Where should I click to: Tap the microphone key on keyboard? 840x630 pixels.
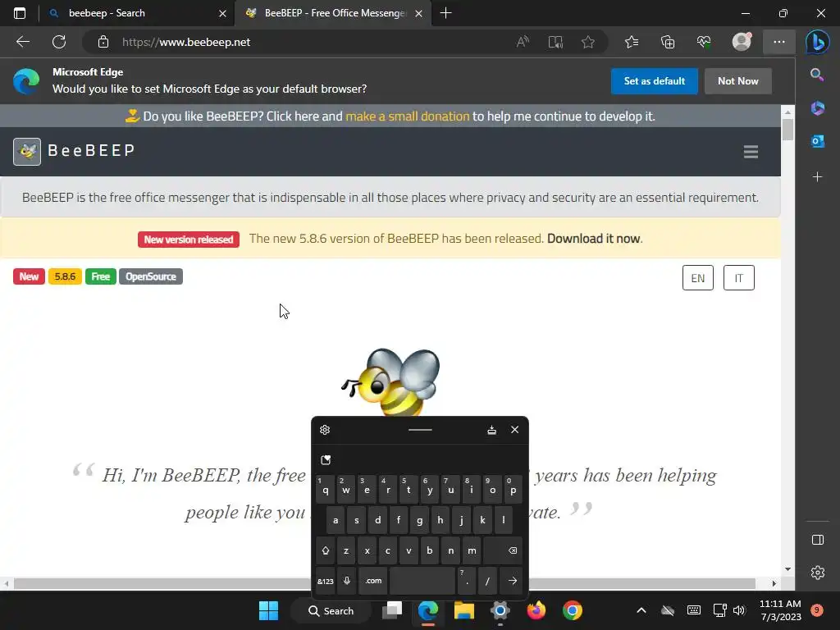(x=347, y=581)
